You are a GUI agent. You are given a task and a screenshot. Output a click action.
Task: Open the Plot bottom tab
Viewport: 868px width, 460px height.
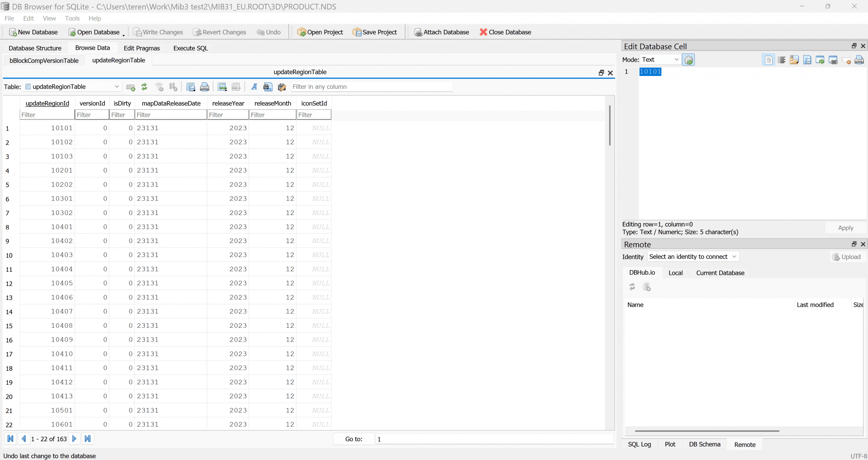(x=670, y=444)
